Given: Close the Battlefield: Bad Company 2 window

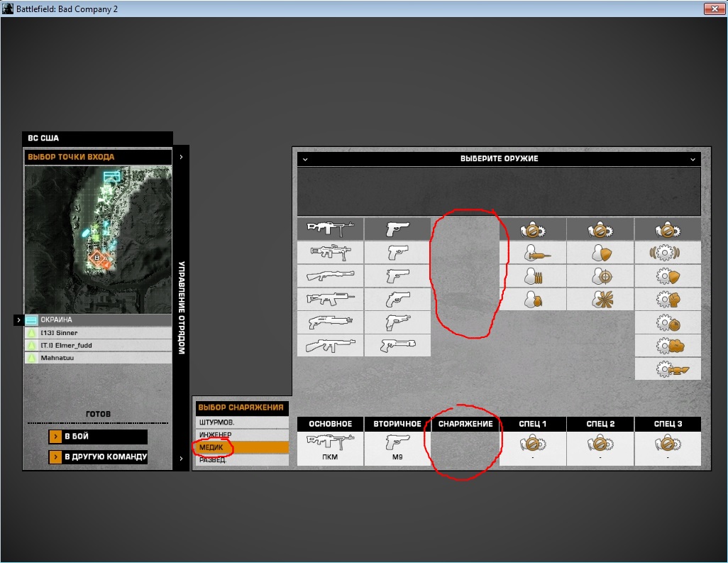Looking at the screenshot, I should coord(715,9).
